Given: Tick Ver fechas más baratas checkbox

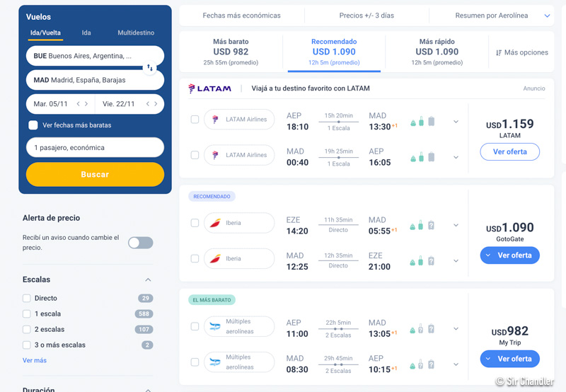Looking at the screenshot, I should [33, 125].
